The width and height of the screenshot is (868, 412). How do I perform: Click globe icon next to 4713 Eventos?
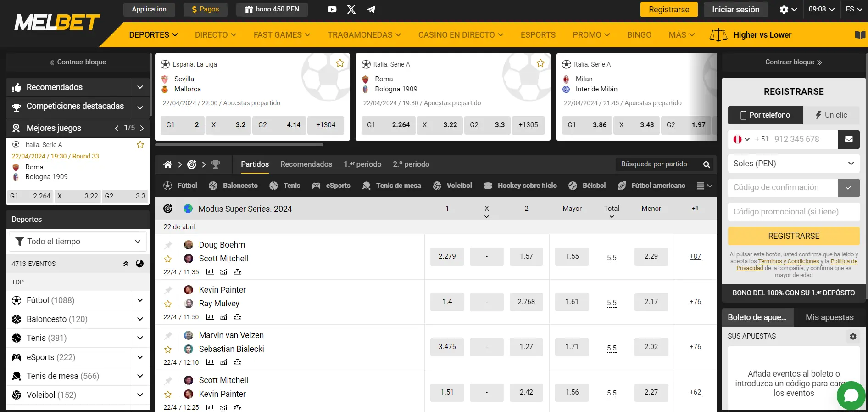click(x=140, y=264)
